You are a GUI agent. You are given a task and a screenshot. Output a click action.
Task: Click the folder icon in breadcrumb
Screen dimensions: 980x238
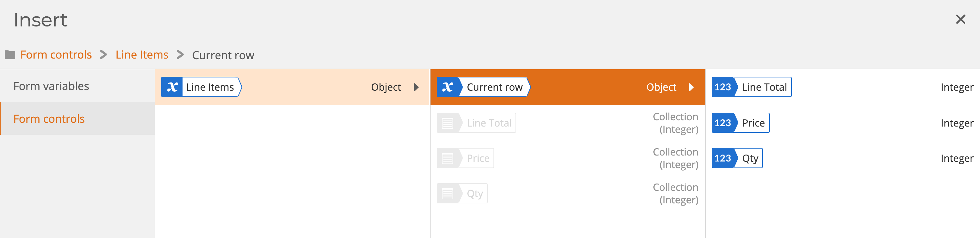10,55
